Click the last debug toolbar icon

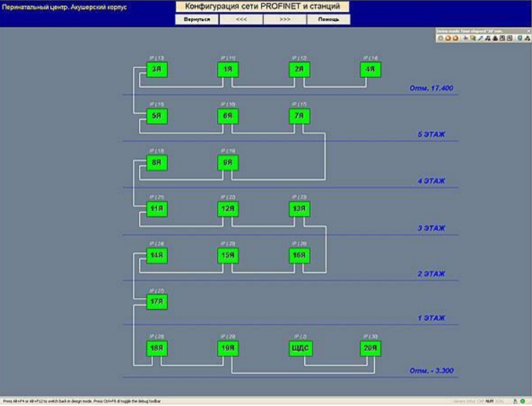[x=527, y=38]
